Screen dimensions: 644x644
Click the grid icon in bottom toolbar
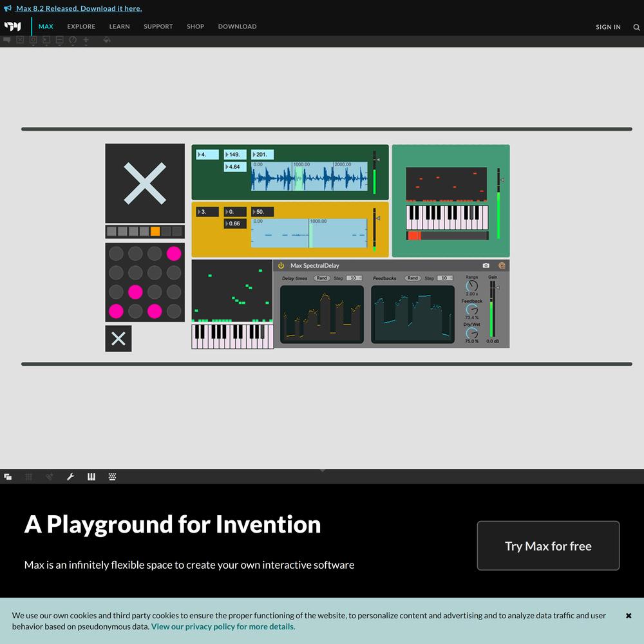point(29,477)
